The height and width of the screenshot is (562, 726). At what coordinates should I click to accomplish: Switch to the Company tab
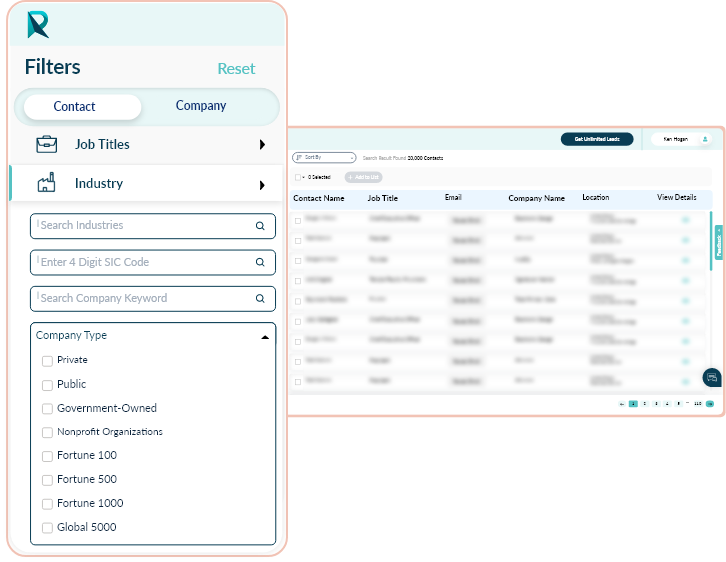coord(201,106)
